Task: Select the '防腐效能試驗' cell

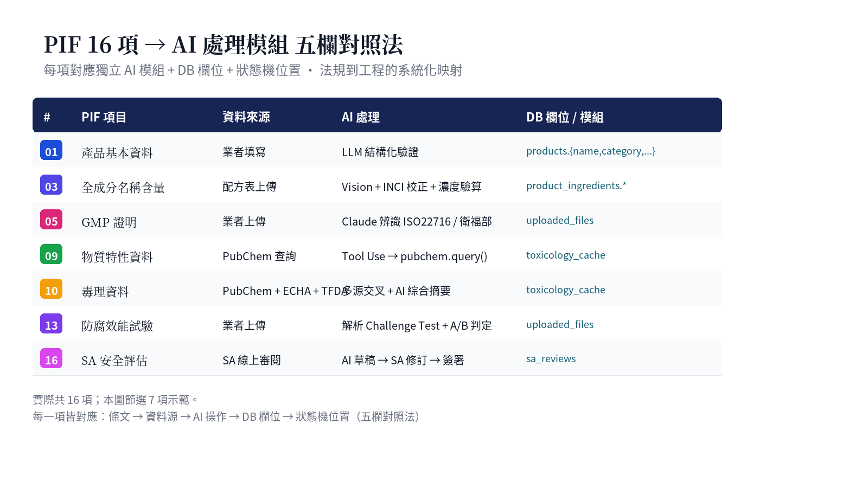Action: (117, 326)
